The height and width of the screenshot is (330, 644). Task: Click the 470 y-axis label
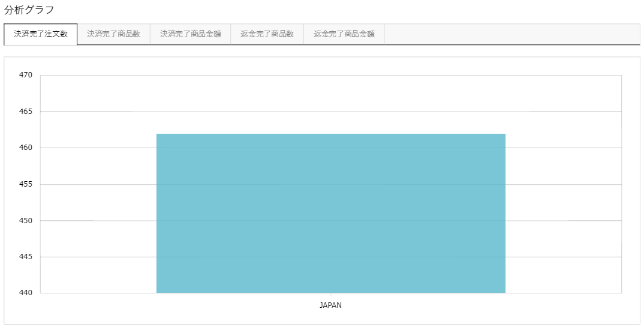pos(25,76)
